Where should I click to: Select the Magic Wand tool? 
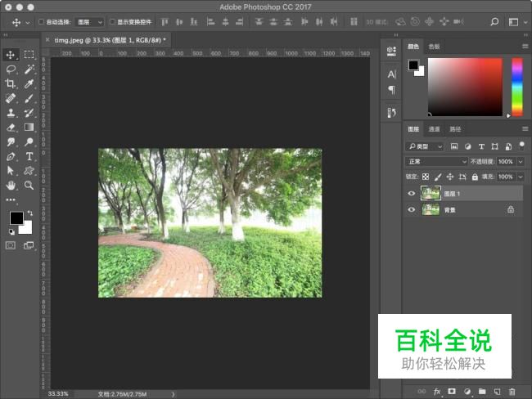[x=29, y=69]
